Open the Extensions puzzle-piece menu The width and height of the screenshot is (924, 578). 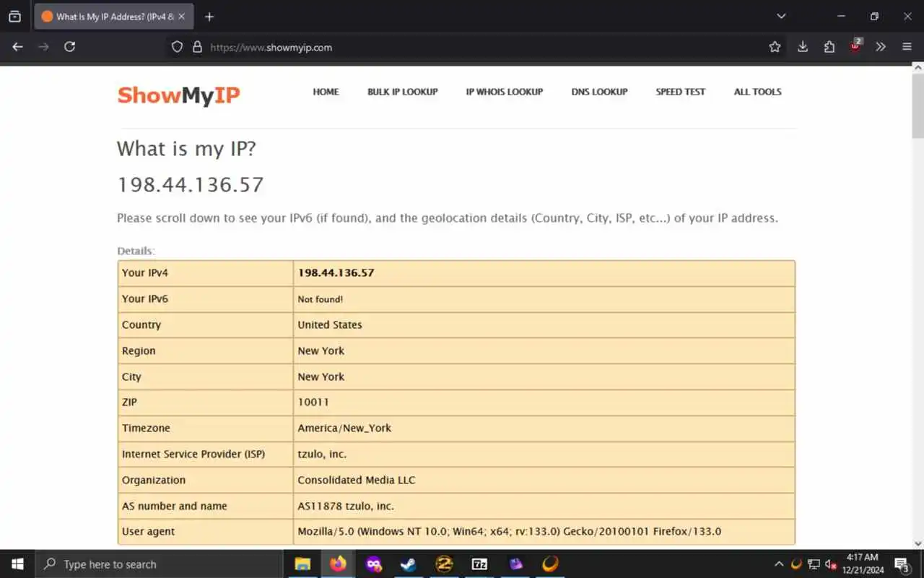coord(829,47)
